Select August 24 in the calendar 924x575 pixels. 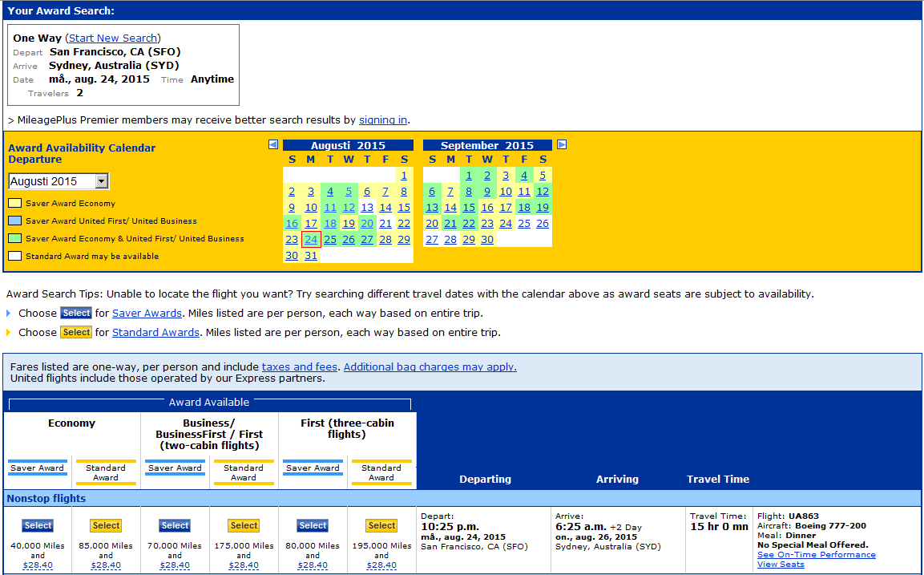311,240
